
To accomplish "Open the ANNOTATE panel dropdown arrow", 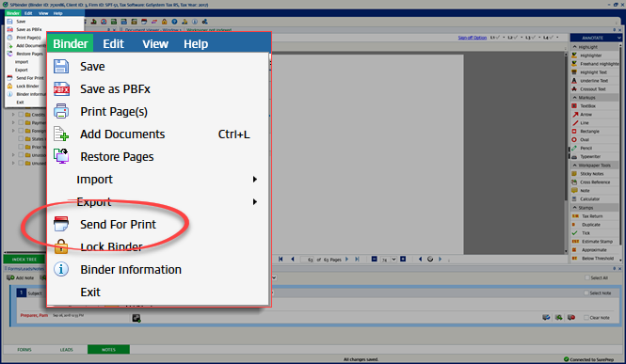I will pyautogui.click(x=618, y=38).
